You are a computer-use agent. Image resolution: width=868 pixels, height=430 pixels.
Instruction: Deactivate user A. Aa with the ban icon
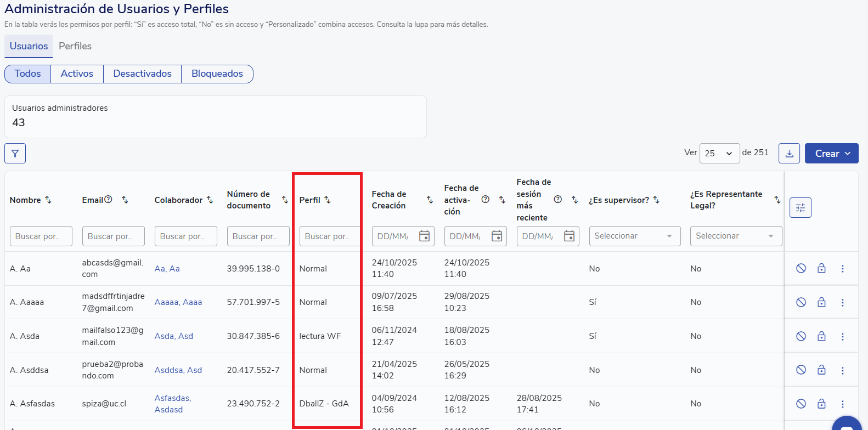(801, 268)
